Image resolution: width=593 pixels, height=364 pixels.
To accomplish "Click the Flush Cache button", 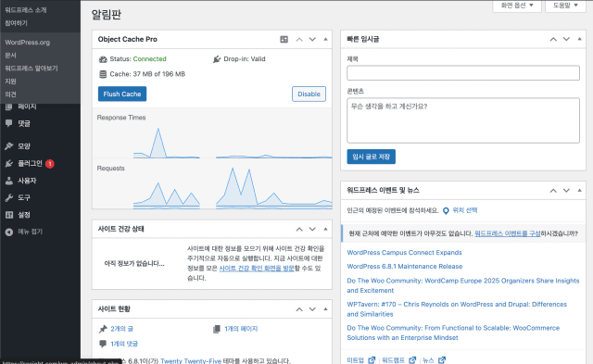I will [122, 94].
